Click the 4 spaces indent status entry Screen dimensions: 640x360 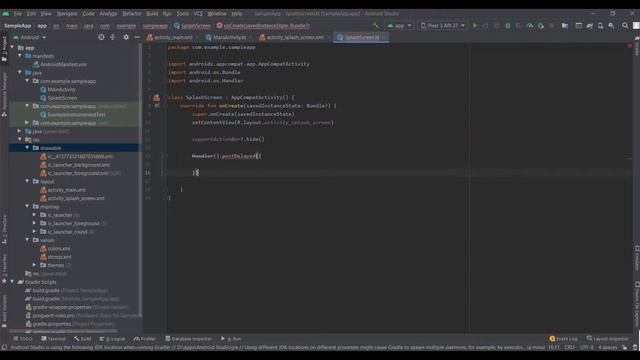608,347
